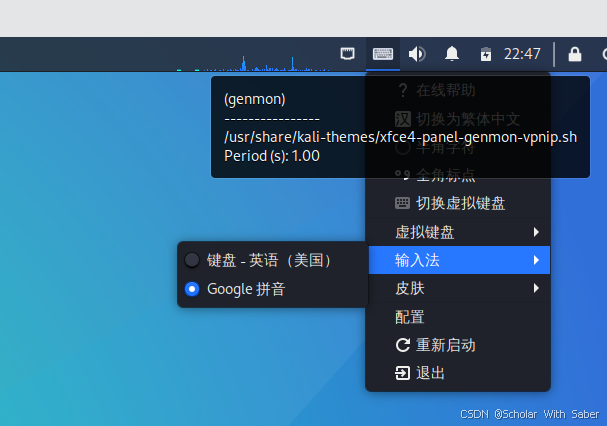Click 在线帮助 online help entry
The width and height of the screenshot is (607, 426).
point(458,90)
